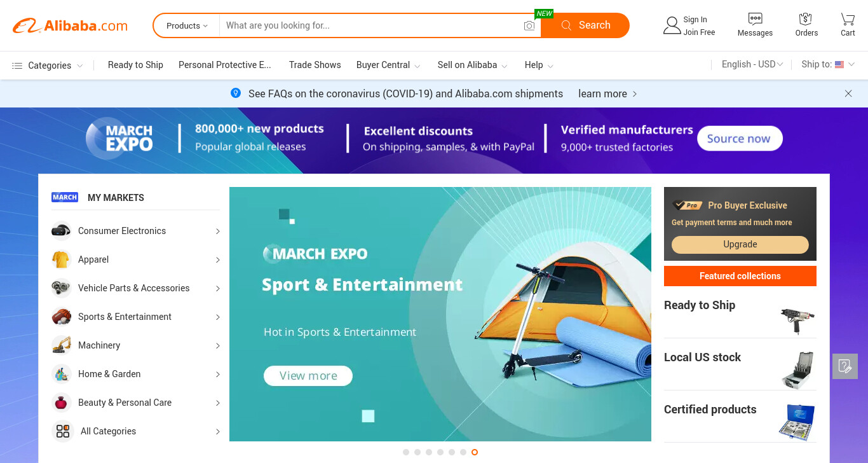Open the Ship to country dropdown arrow

(x=851, y=64)
